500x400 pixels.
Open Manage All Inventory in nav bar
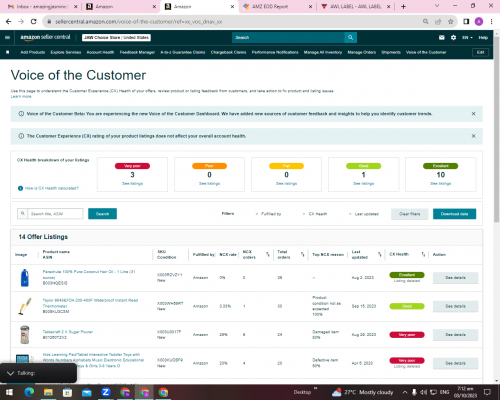323,52
